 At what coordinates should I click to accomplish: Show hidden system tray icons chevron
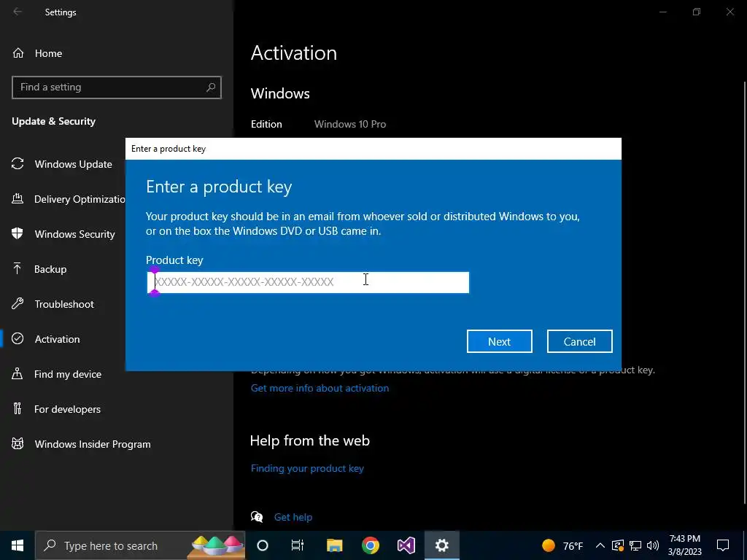click(600, 545)
